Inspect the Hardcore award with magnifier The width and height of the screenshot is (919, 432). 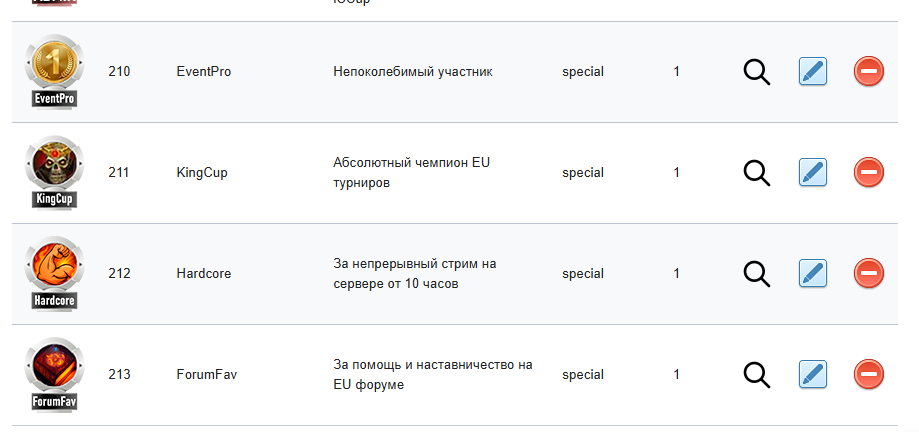757,274
